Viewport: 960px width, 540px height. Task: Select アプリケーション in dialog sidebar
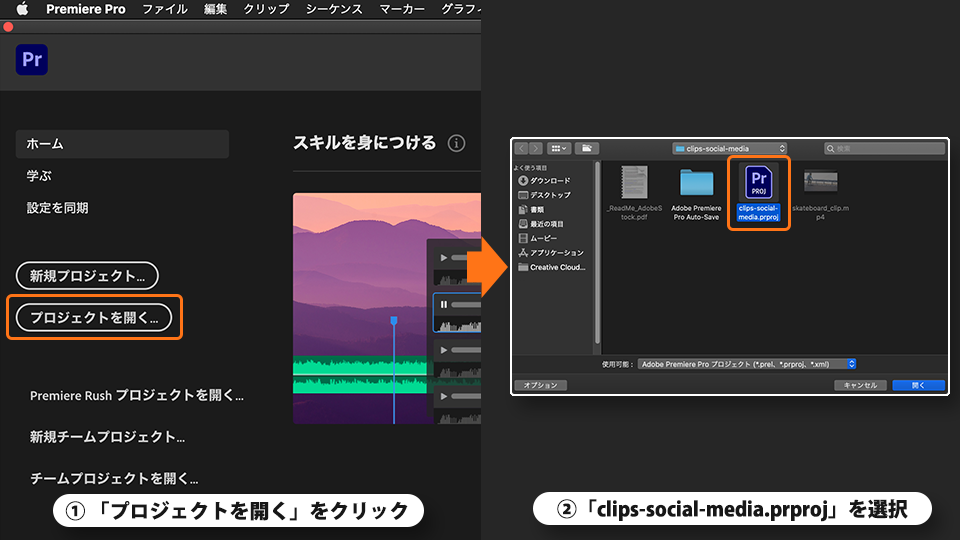pyautogui.click(x=551, y=252)
